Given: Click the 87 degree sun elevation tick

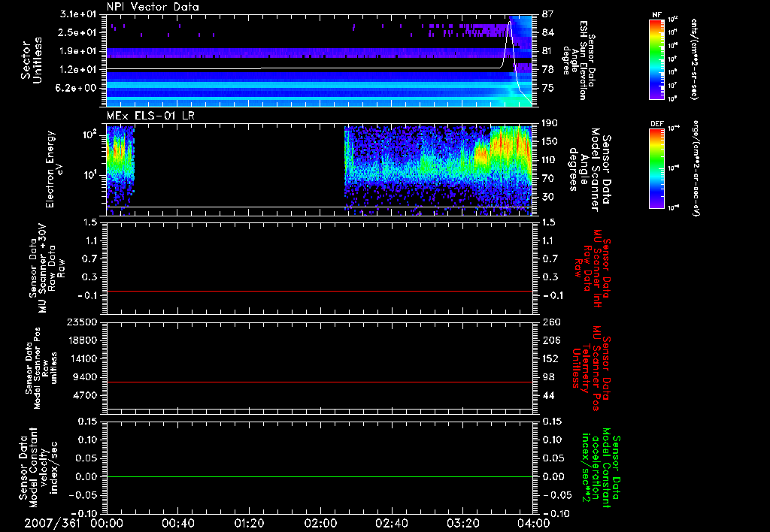Looking at the screenshot, I should point(548,14).
